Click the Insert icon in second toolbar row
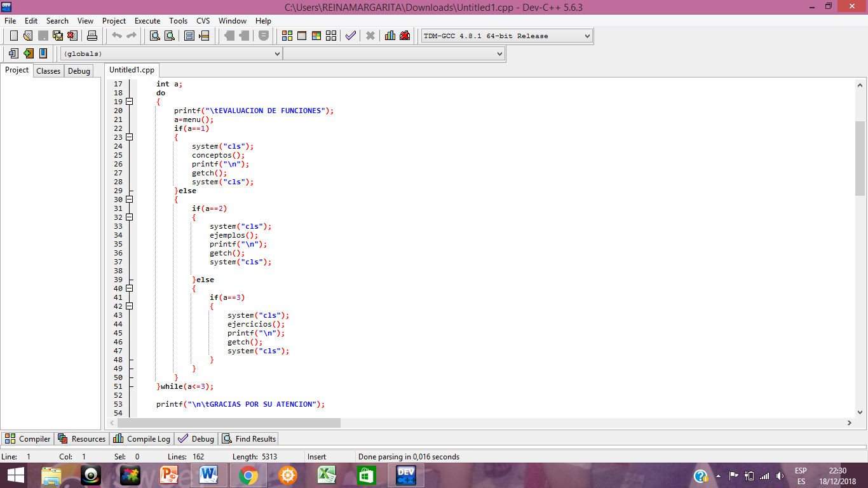Screen dimensions: 868x488 tap(13, 53)
